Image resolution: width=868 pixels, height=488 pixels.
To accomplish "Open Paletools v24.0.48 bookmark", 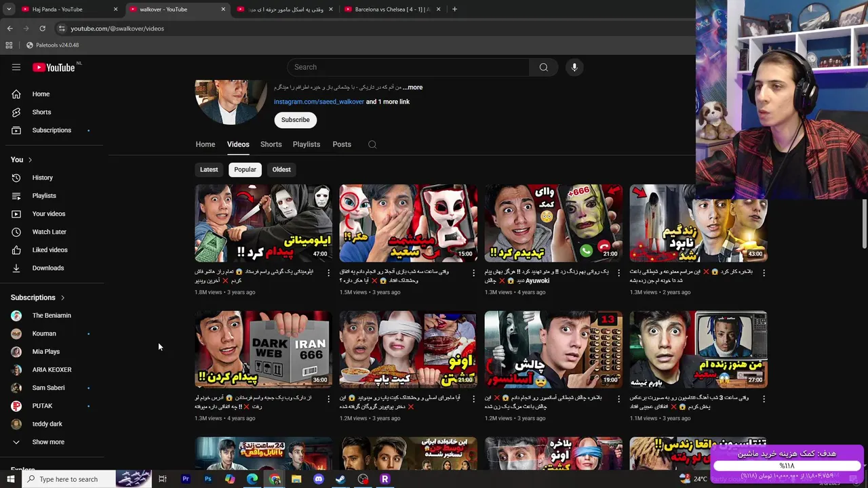I will click(52, 45).
